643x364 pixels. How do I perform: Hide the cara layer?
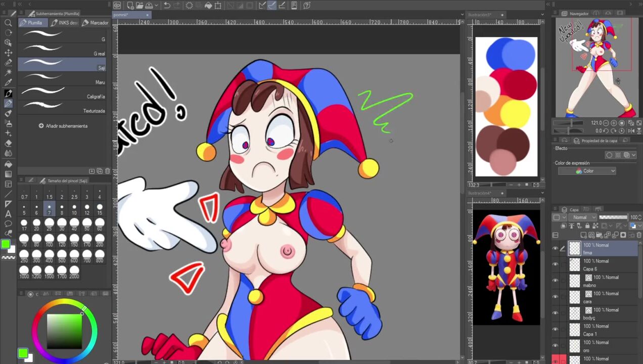tap(555, 297)
